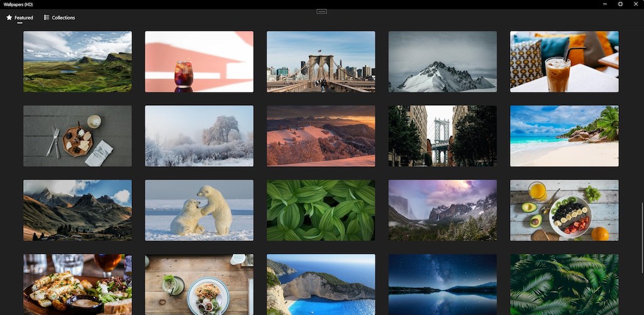The width and height of the screenshot is (644, 315).
Task: Select the two polar bears wallpaper
Action: pyautogui.click(x=199, y=210)
